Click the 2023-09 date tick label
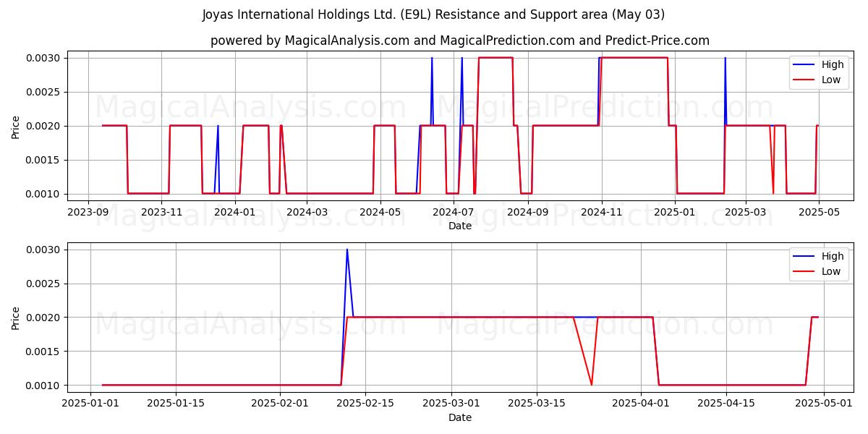The height and width of the screenshot is (434, 868). 88,212
